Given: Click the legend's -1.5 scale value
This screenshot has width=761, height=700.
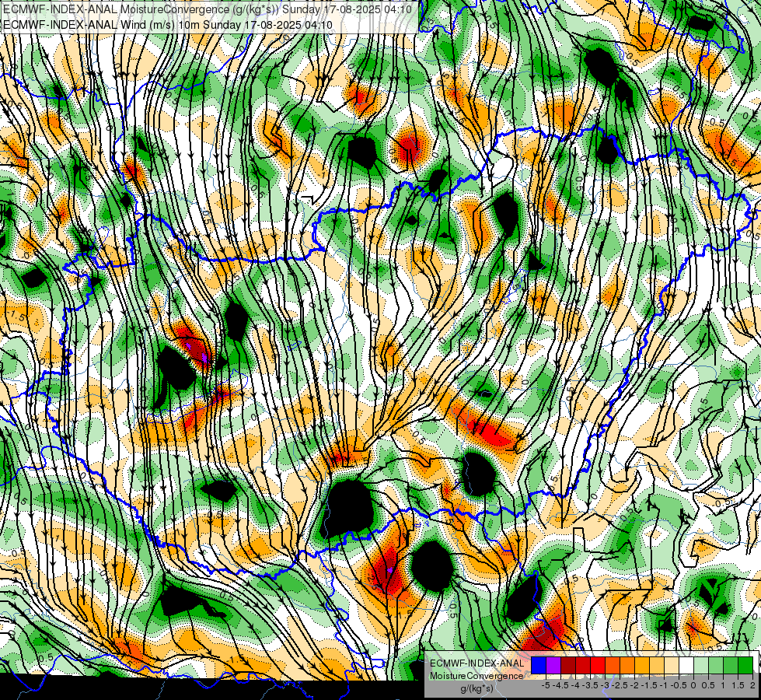Looking at the screenshot, I should [x=649, y=685].
